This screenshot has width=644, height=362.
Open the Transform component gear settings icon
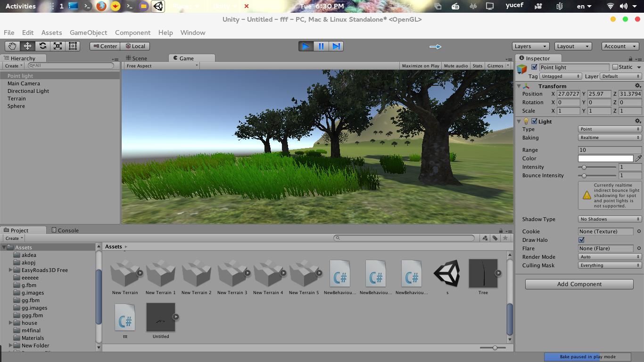point(637,86)
